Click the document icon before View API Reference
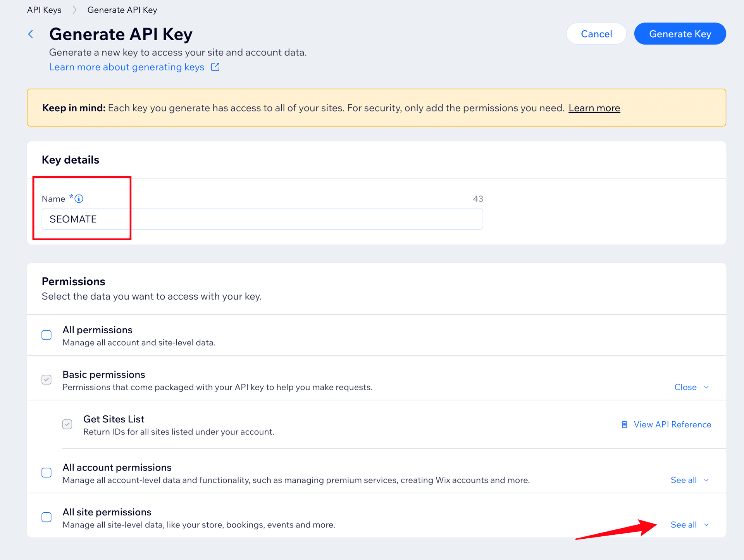 click(x=623, y=424)
